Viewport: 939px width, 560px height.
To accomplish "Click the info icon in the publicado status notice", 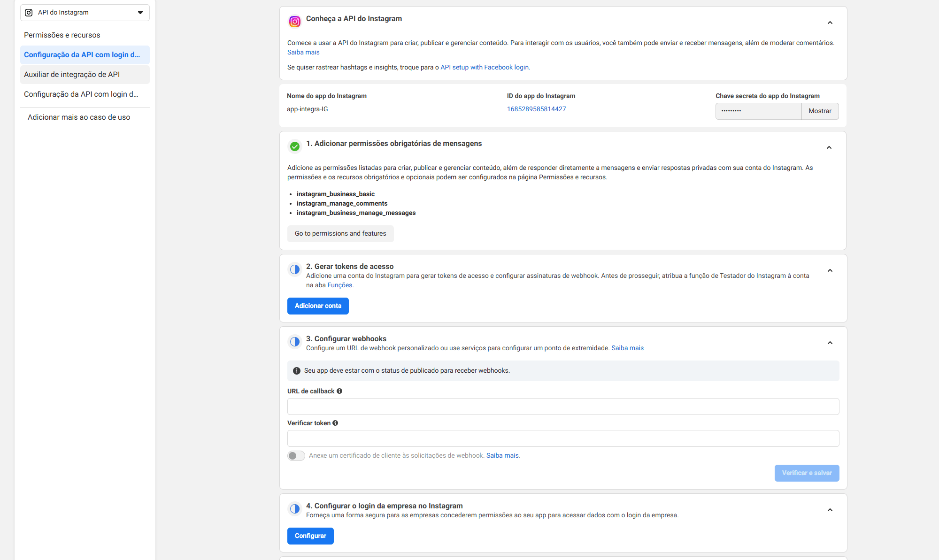I will (297, 371).
